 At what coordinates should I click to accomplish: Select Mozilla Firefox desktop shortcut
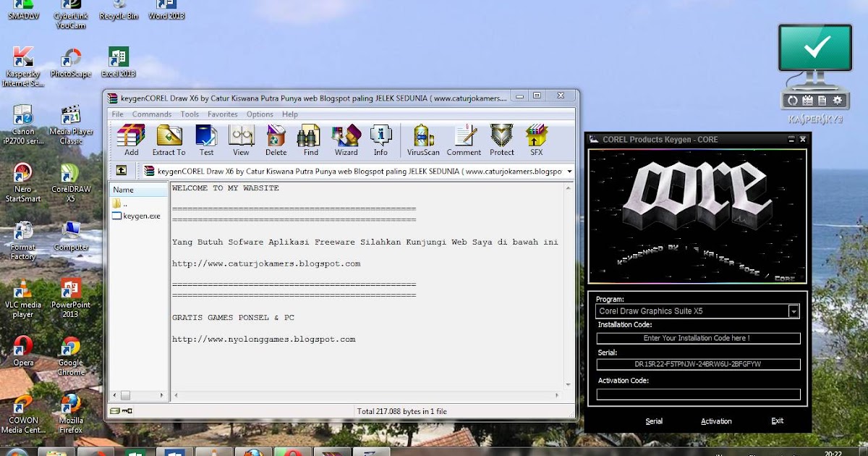pyautogui.click(x=71, y=414)
